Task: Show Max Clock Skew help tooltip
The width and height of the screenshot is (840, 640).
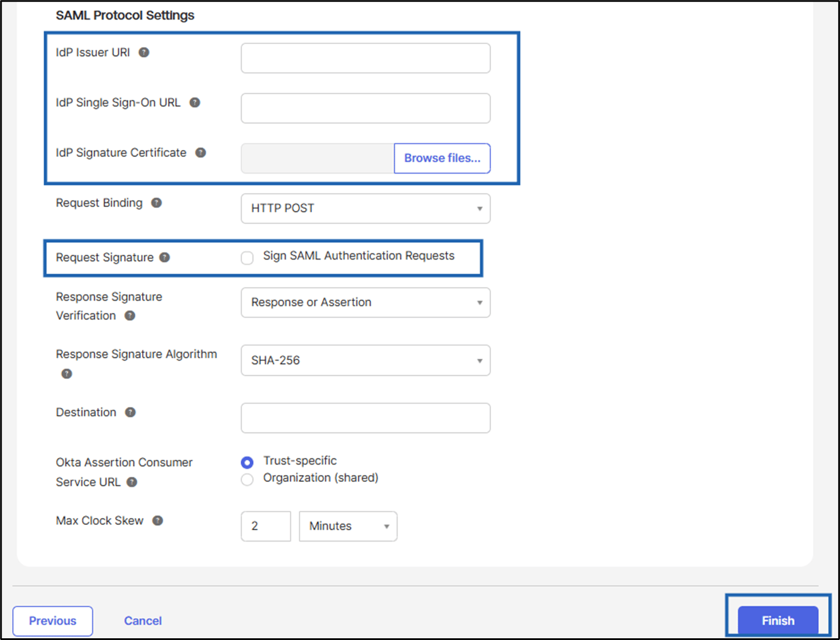Action: (x=158, y=521)
